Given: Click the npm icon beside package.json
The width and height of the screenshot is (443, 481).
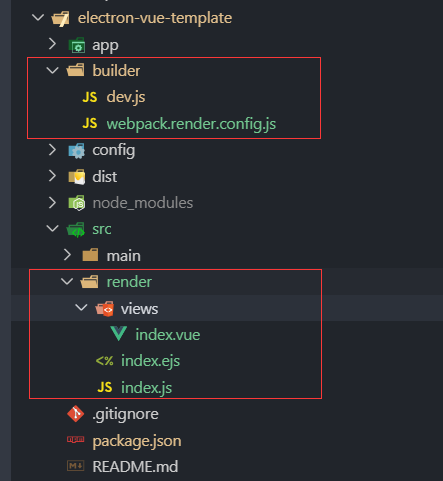Looking at the screenshot, I should (76, 440).
